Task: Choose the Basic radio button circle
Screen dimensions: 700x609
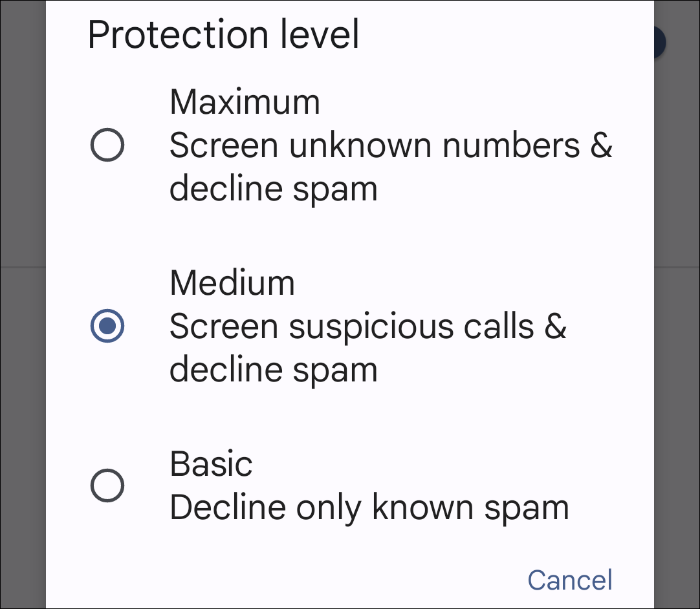Action: [x=107, y=485]
